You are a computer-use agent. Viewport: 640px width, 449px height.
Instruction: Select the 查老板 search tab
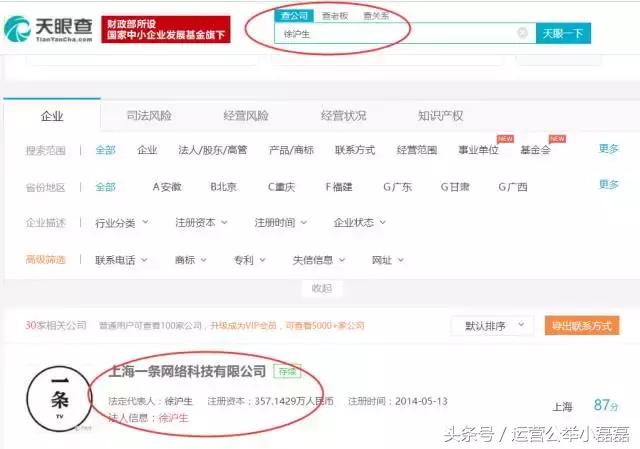point(335,16)
